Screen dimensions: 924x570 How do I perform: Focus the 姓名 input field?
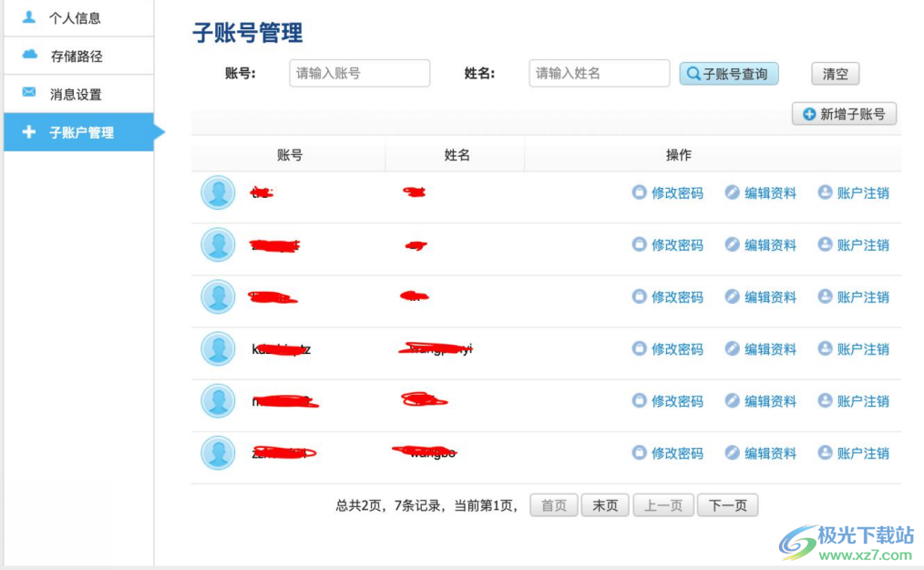coord(599,74)
